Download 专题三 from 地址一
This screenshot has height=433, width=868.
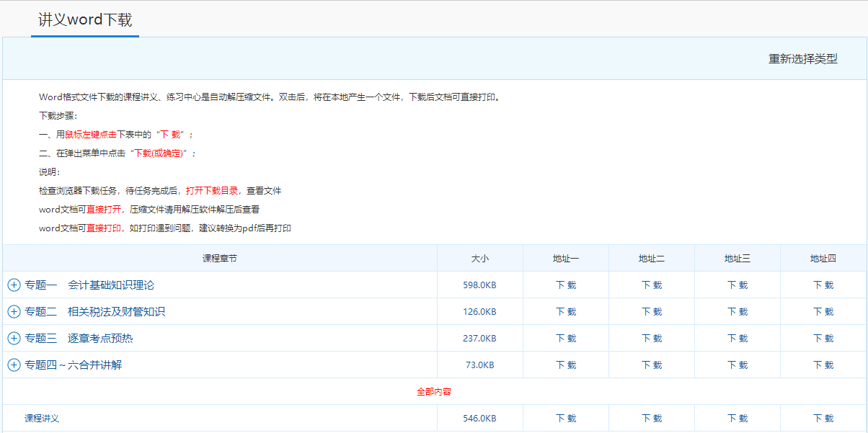click(x=565, y=338)
